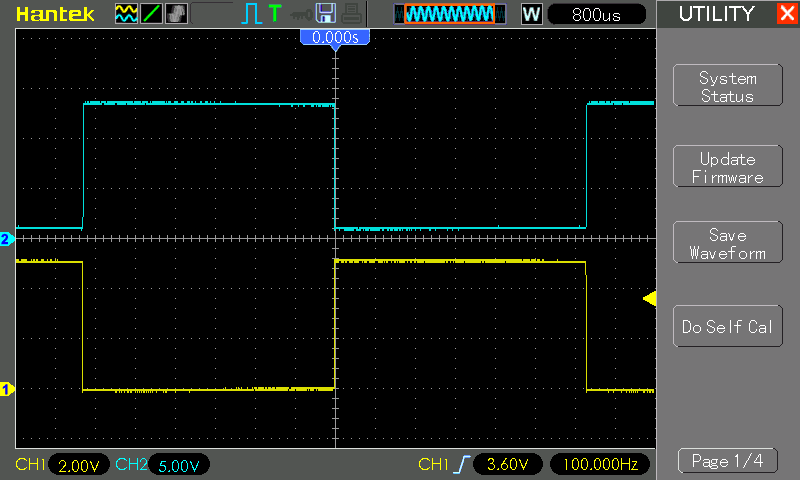
Task: Click the key lock icon
Action: [301, 15]
